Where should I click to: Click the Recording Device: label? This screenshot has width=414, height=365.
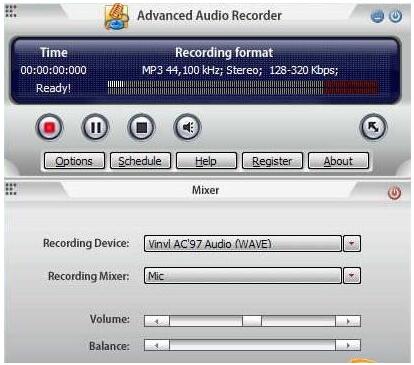click(x=86, y=243)
